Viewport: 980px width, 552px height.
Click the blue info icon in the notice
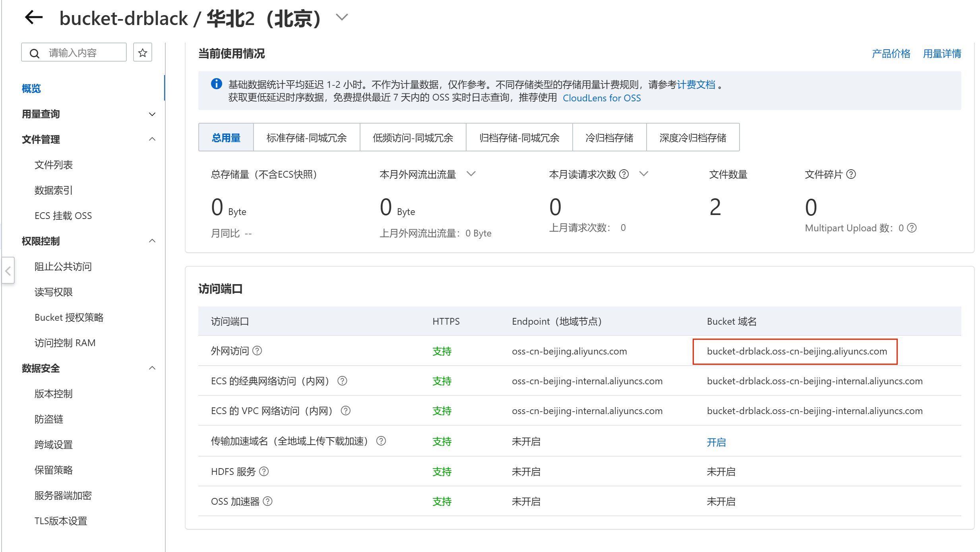[x=217, y=84]
